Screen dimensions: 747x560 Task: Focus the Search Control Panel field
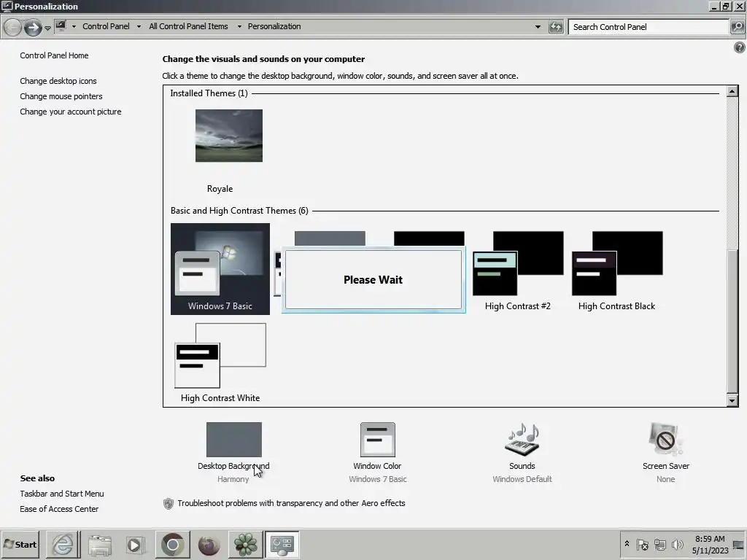click(649, 27)
